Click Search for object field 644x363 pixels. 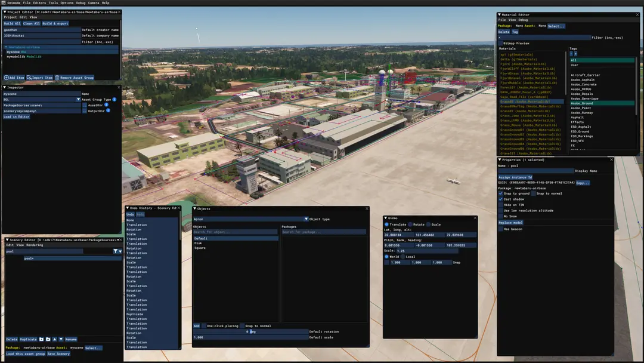[236, 232]
